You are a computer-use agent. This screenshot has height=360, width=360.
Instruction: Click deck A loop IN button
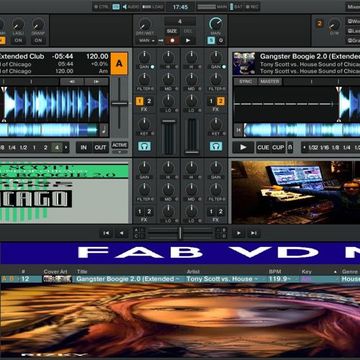[84, 147]
